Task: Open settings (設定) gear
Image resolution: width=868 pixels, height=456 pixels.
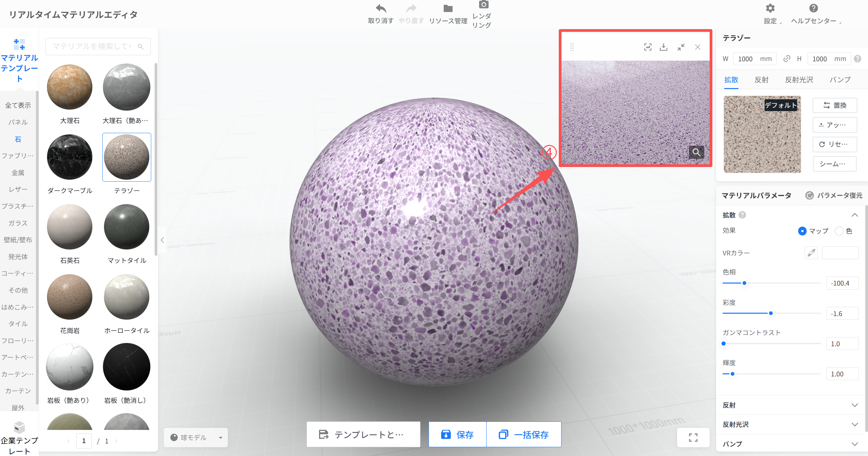Action: [x=770, y=8]
